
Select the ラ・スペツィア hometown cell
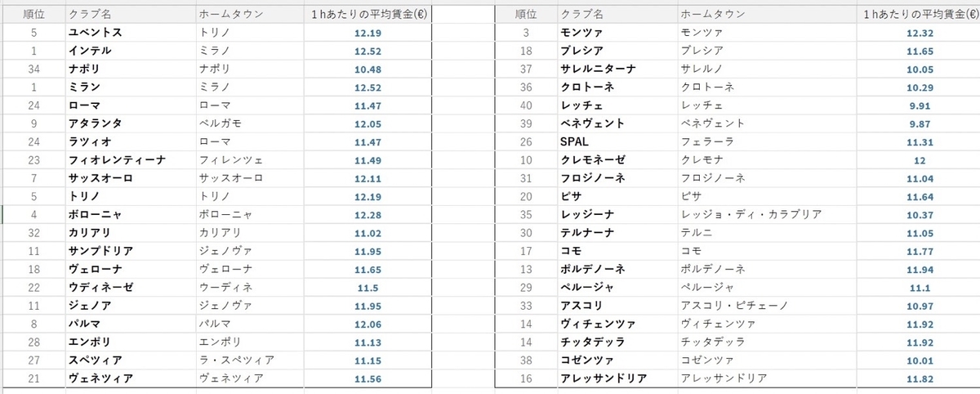click(236, 360)
